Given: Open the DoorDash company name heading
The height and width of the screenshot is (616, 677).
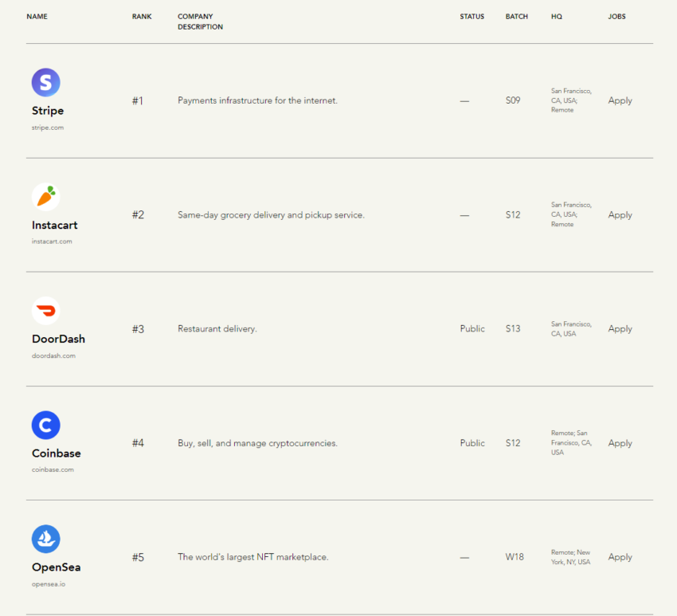Looking at the screenshot, I should tap(58, 339).
